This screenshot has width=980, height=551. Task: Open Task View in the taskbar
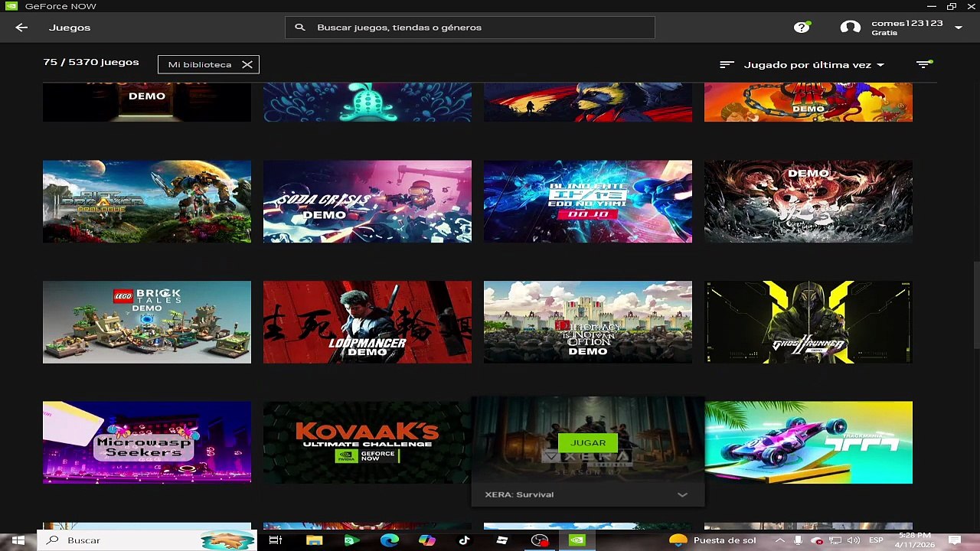tap(276, 540)
